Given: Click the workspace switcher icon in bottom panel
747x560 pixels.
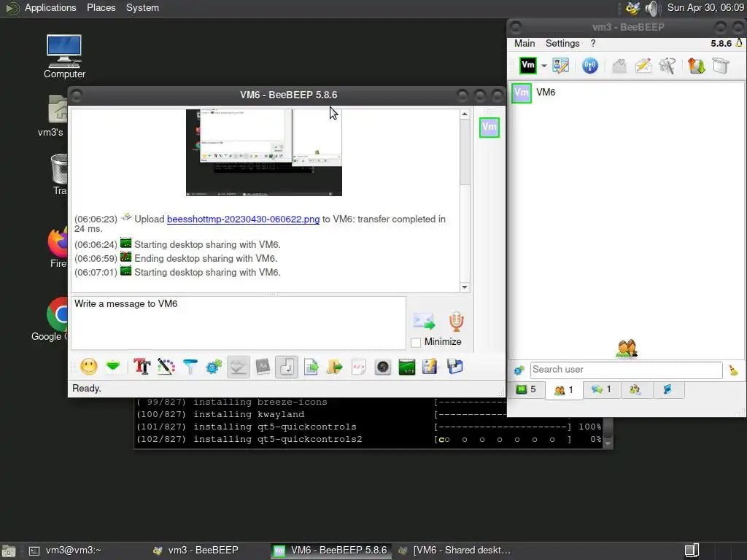Looking at the screenshot, I should click(x=692, y=551).
